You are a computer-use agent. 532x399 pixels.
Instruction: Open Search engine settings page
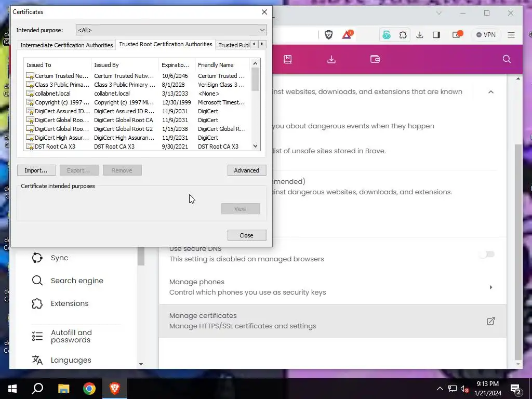point(77,281)
